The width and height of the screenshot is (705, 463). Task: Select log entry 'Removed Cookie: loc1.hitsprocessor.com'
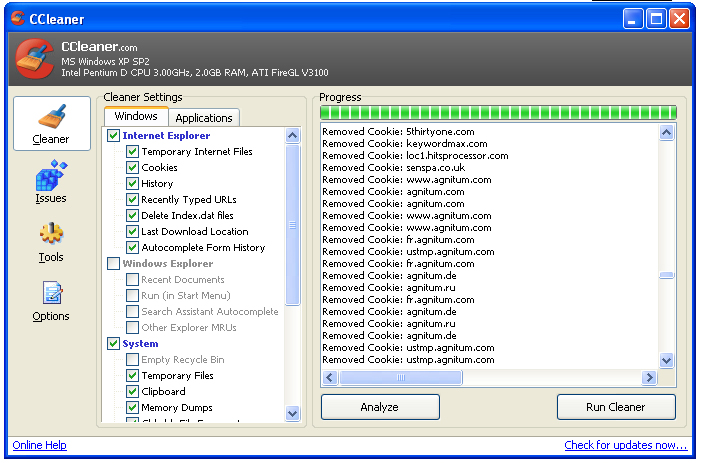[415, 156]
